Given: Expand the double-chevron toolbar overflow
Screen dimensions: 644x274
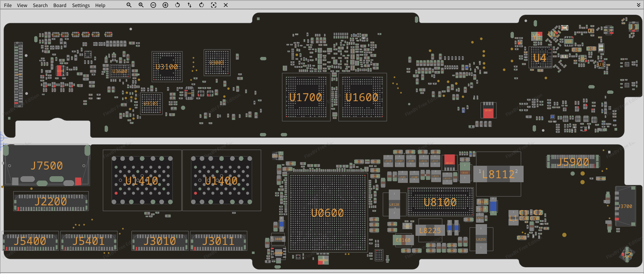Looking at the screenshot, I should pyautogui.click(x=639, y=5).
